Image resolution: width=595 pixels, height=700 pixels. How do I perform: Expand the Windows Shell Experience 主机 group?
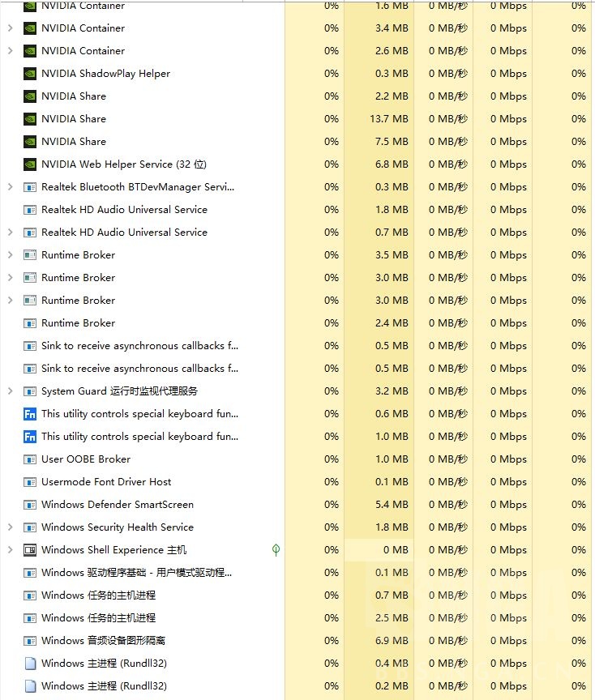(10, 550)
